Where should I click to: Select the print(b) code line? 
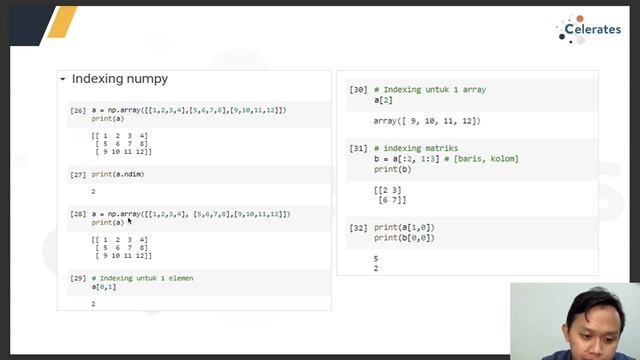(393, 169)
